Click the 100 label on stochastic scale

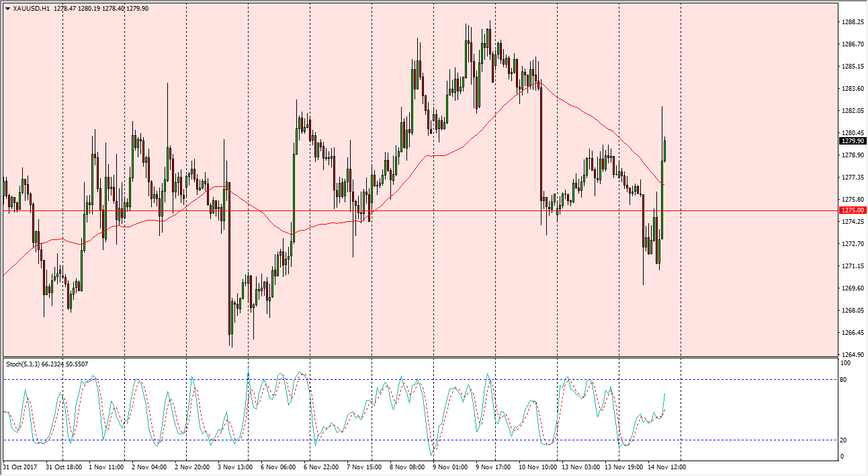click(x=846, y=363)
